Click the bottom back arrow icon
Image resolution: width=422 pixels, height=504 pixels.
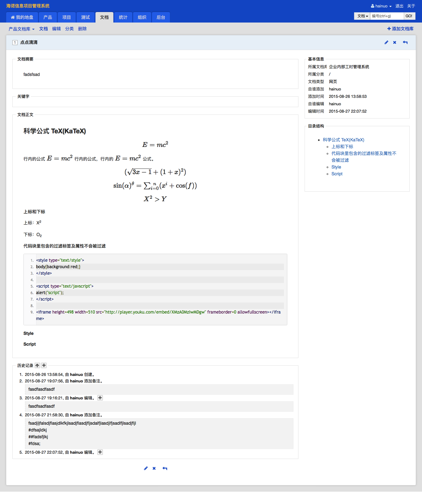click(165, 469)
